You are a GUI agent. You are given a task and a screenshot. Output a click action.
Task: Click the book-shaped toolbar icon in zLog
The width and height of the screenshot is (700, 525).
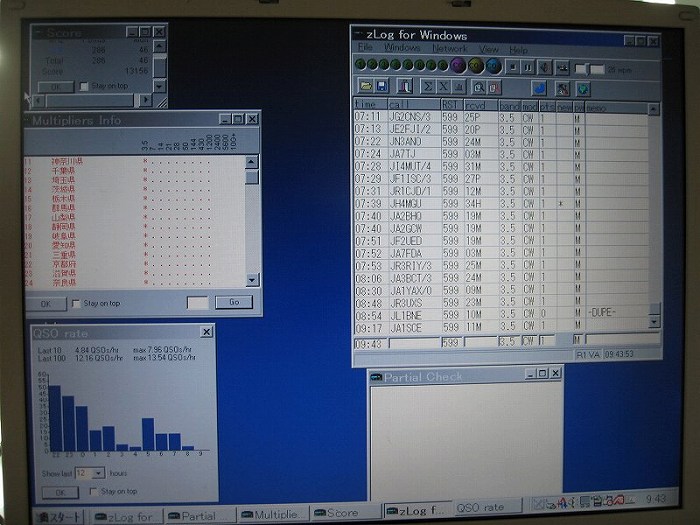click(x=405, y=86)
